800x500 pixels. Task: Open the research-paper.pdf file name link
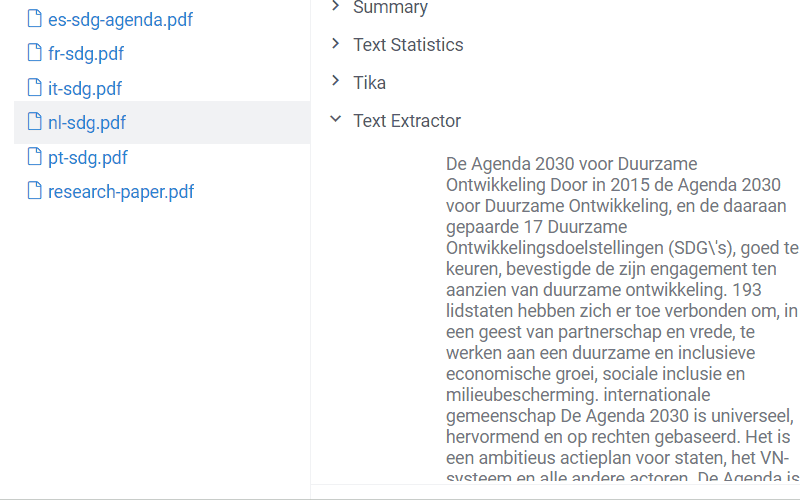pos(121,192)
